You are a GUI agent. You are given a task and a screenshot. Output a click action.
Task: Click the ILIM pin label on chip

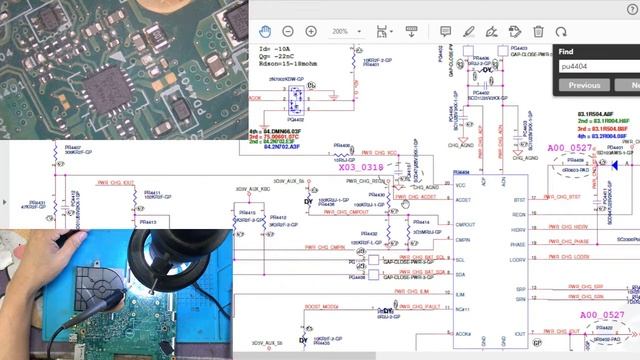point(460,294)
